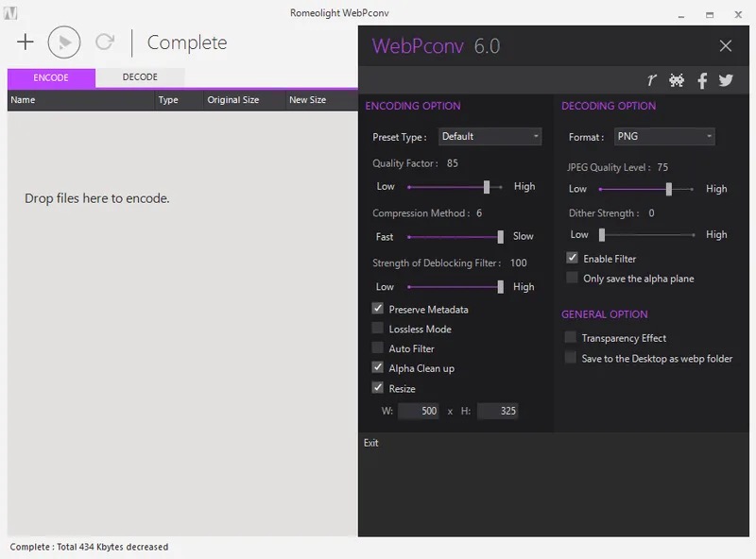The width and height of the screenshot is (756, 559).
Task: Sort by New Size column header
Action: [x=321, y=100]
